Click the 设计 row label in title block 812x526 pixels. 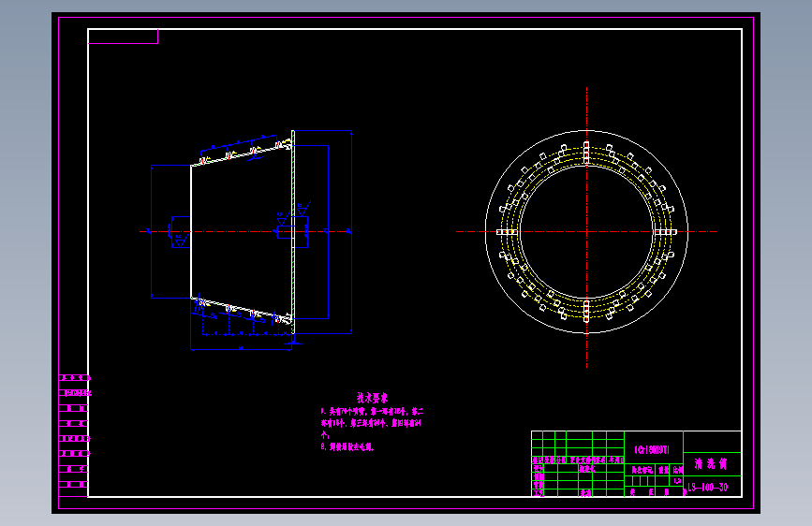(x=539, y=469)
